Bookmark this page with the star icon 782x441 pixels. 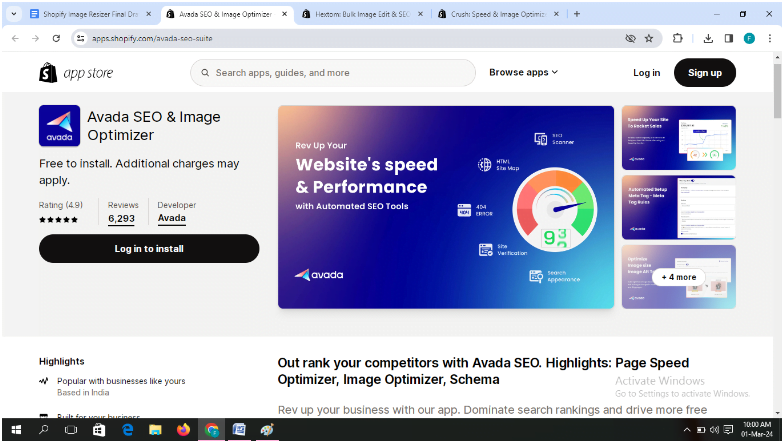click(649, 38)
